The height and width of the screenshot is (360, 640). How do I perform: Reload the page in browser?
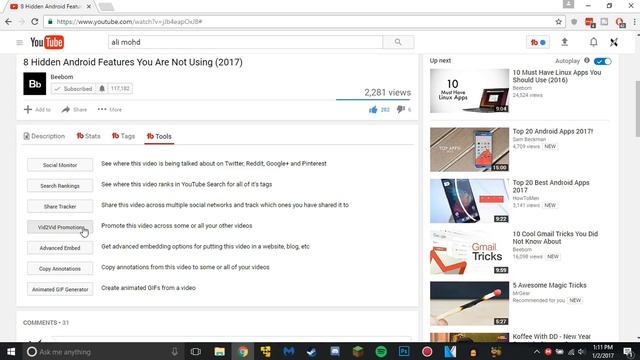click(x=35, y=22)
